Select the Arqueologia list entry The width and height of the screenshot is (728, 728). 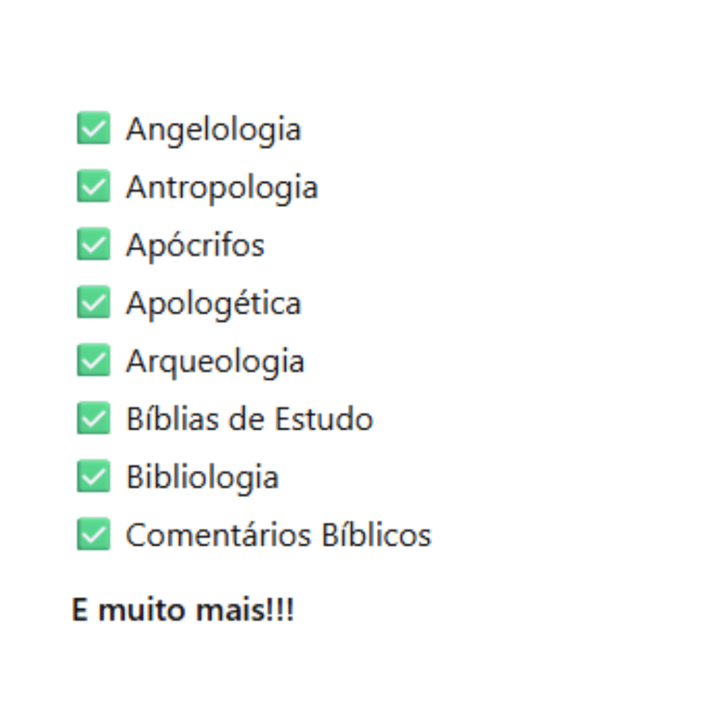pyautogui.click(x=215, y=362)
